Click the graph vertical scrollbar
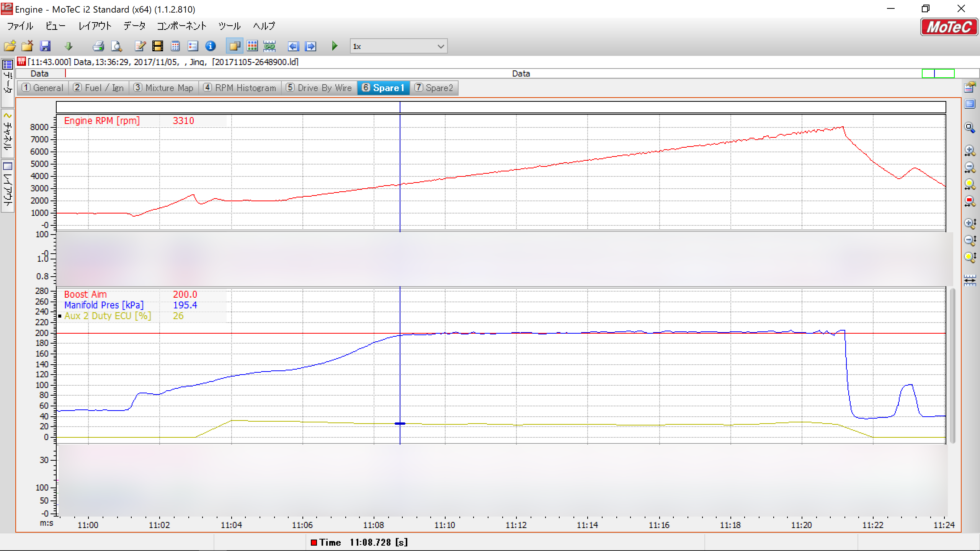Viewport: 980px width, 551px height. click(x=952, y=365)
